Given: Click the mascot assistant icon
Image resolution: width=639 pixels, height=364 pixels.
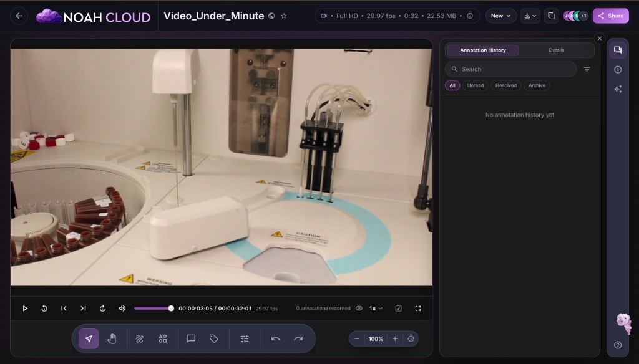Looking at the screenshot, I should point(623,323).
